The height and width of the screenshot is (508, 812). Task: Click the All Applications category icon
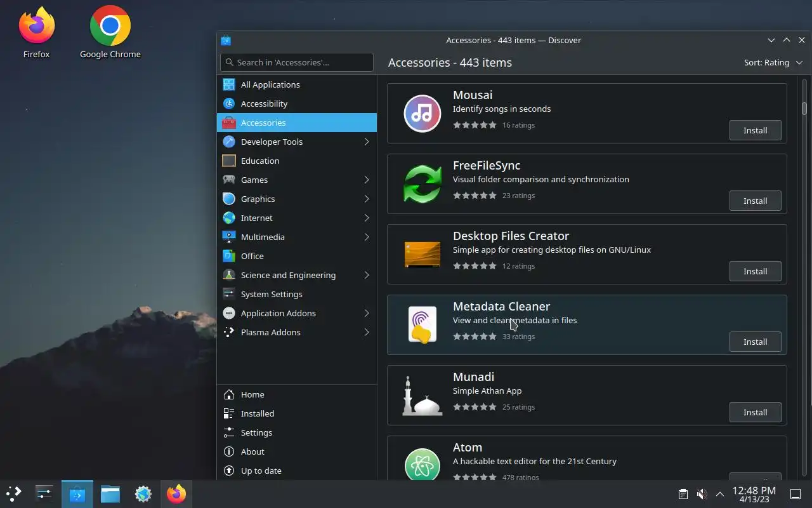pos(229,84)
